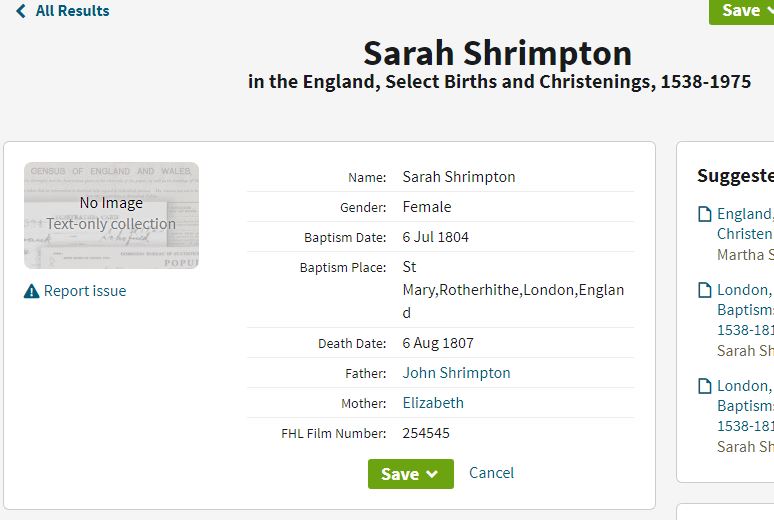Click the warning triangle icon by Report issue
The height and width of the screenshot is (520, 774).
[x=32, y=291]
